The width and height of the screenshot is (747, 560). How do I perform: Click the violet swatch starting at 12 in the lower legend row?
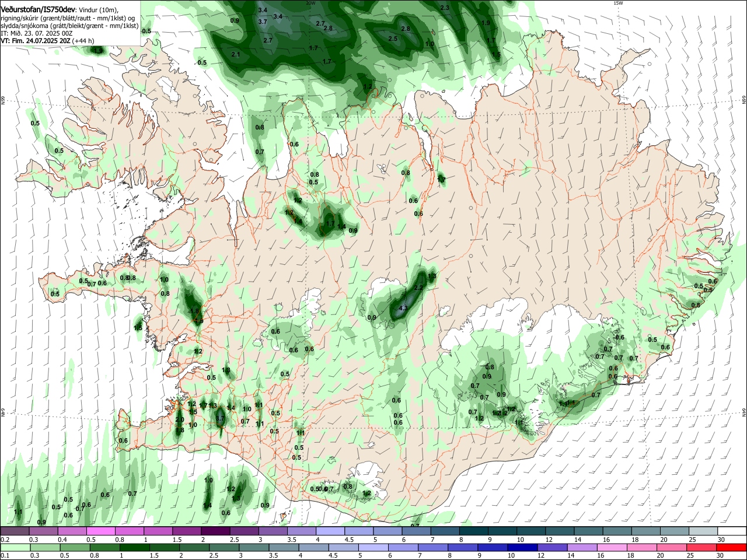(x=552, y=547)
